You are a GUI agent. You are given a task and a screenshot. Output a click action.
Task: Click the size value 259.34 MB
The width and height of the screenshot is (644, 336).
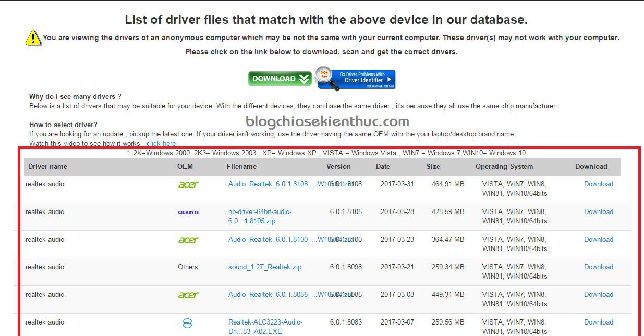448,267
